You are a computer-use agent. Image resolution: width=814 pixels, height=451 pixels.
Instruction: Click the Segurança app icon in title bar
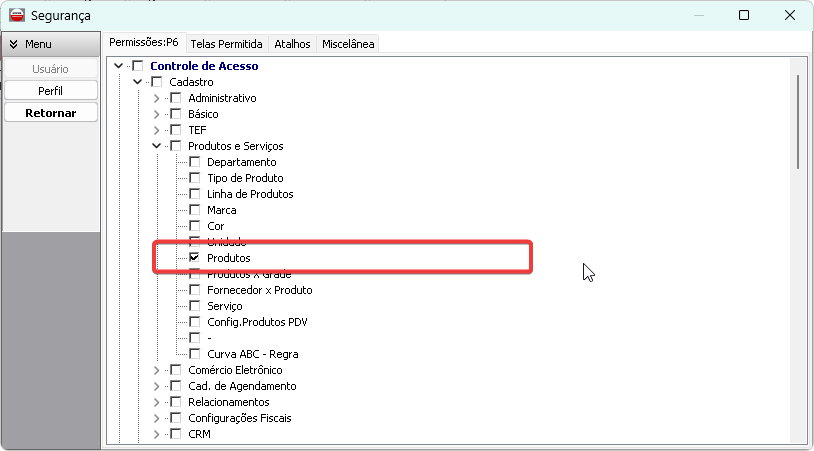(x=16, y=16)
